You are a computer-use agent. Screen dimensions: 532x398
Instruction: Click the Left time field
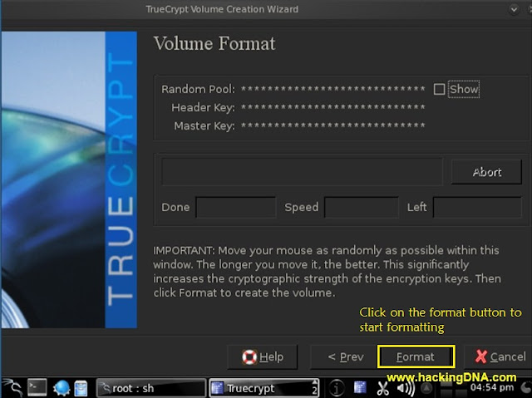[477, 207]
